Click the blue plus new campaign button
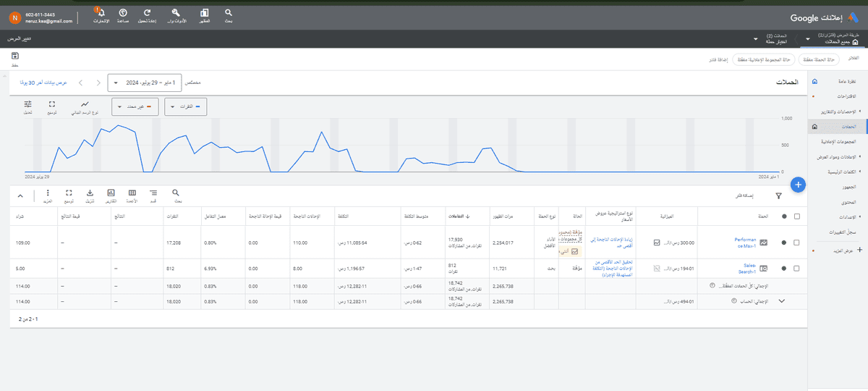 [x=798, y=185]
